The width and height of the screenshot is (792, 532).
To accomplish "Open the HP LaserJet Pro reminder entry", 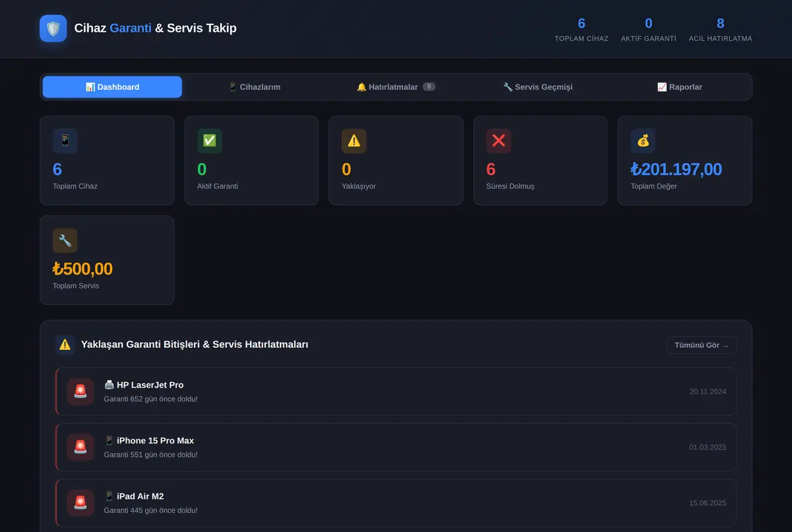I will pyautogui.click(x=396, y=391).
